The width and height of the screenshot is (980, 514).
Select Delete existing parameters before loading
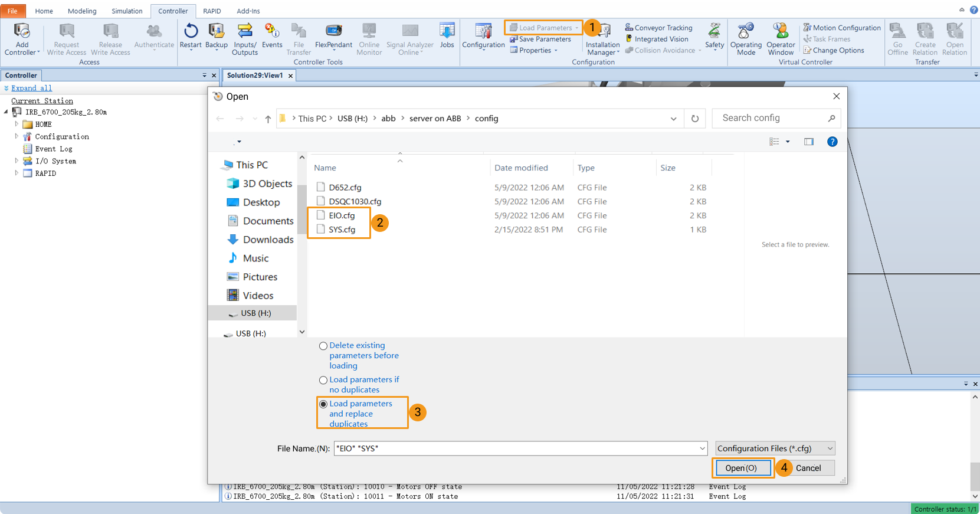click(323, 346)
